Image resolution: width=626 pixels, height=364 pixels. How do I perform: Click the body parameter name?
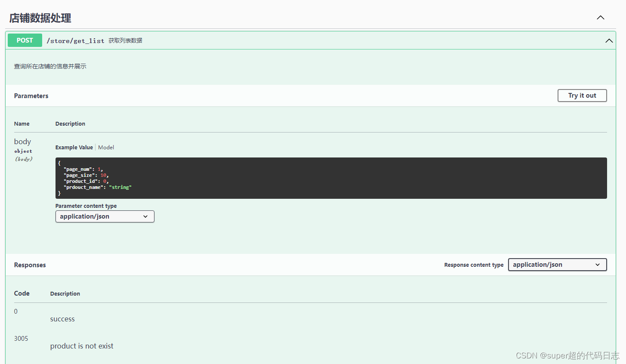click(x=22, y=142)
